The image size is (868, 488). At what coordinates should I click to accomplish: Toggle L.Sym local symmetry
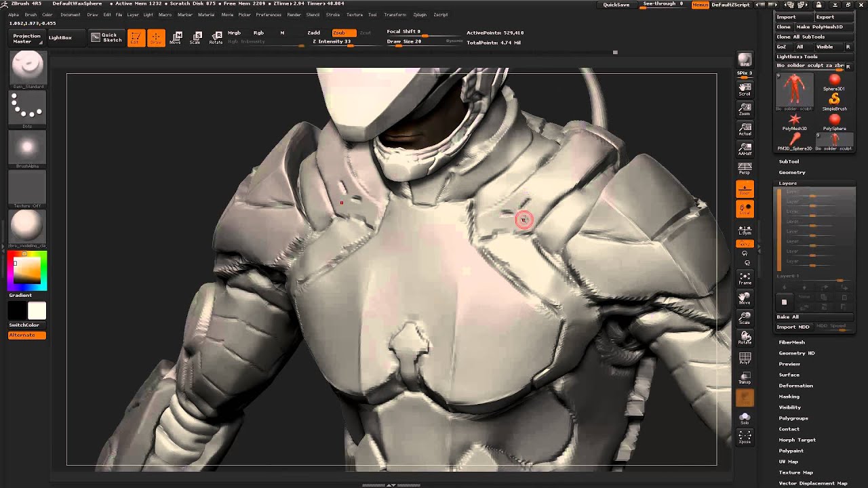click(x=745, y=230)
